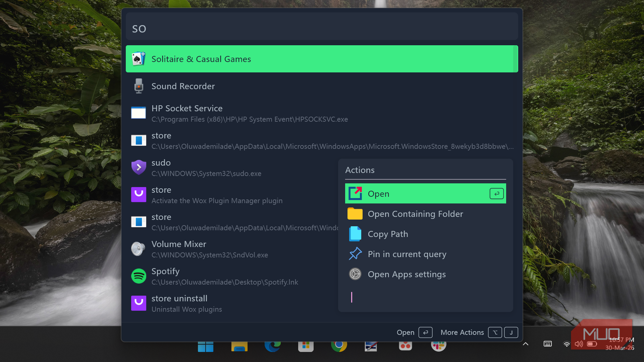The height and width of the screenshot is (362, 644).
Task: Open the touch keyboard tray icon
Action: pyautogui.click(x=547, y=344)
